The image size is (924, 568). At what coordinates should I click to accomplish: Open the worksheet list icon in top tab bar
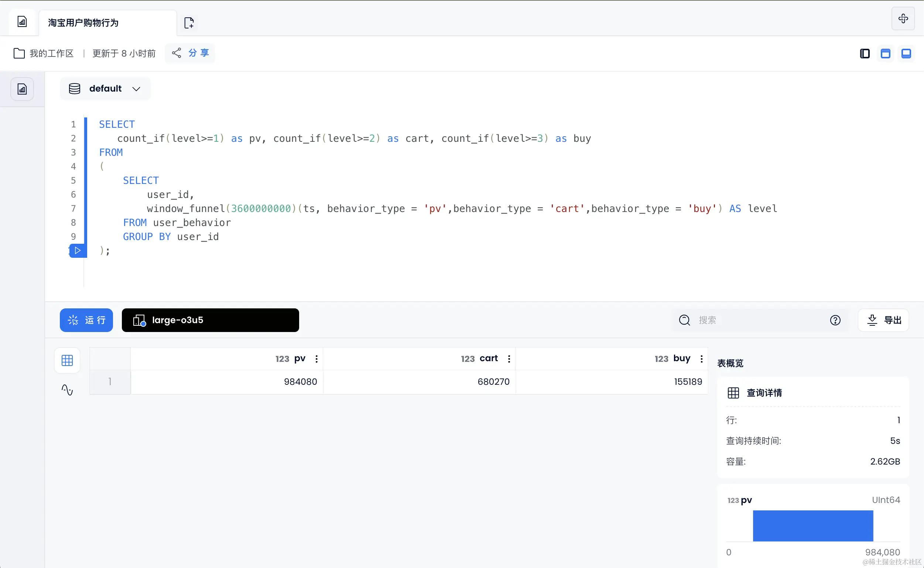pos(22,22)
